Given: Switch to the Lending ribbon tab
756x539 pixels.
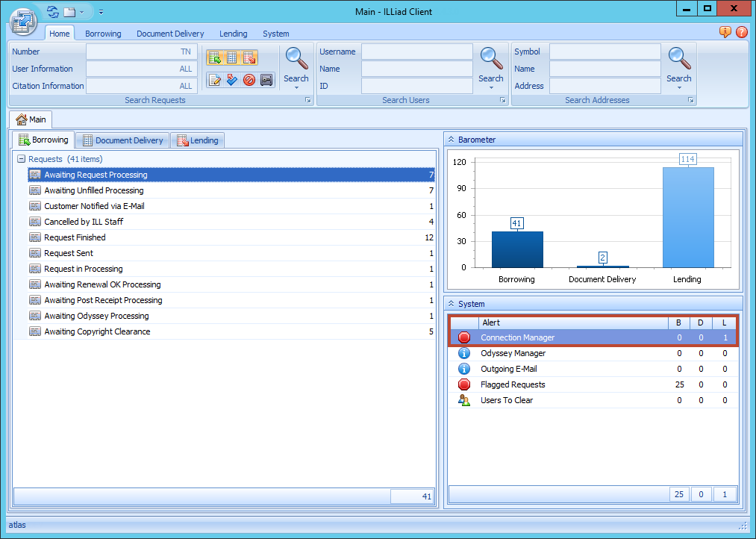Looking at the screenshot, I should click(x=233, y=33).
